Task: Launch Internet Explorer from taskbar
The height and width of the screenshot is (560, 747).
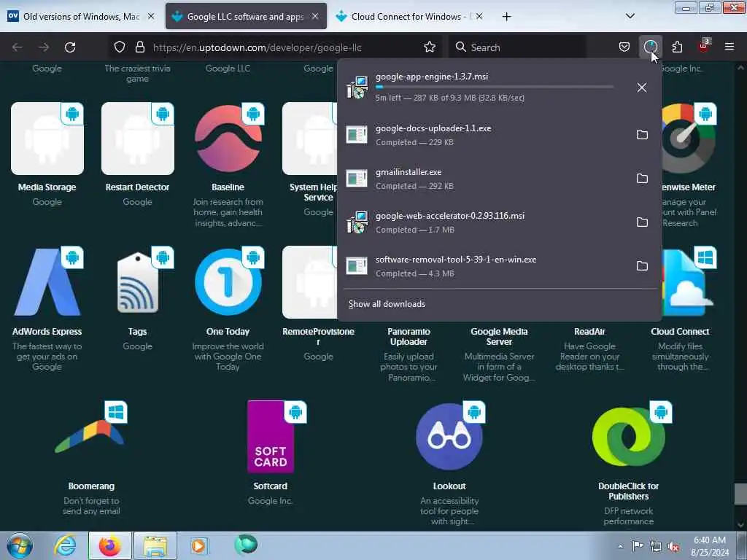Action: [64, 545]
